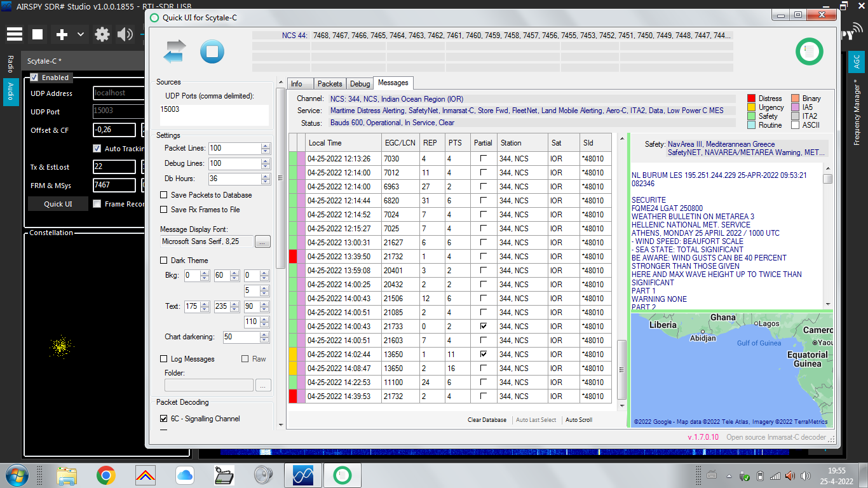Open the Frequency Manager side tab
Viewport: 868px width, 488px height.
pos(856,112)
